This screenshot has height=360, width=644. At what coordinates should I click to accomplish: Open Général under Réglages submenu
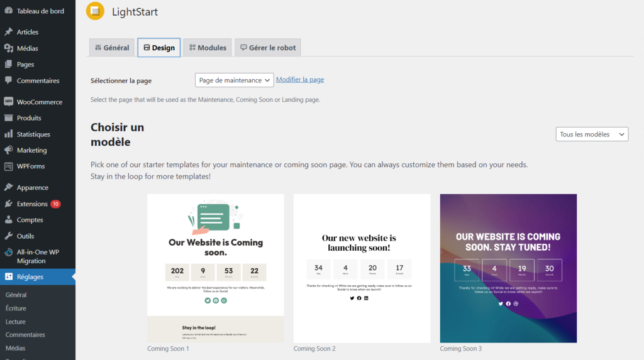click(x=16, y=295)
